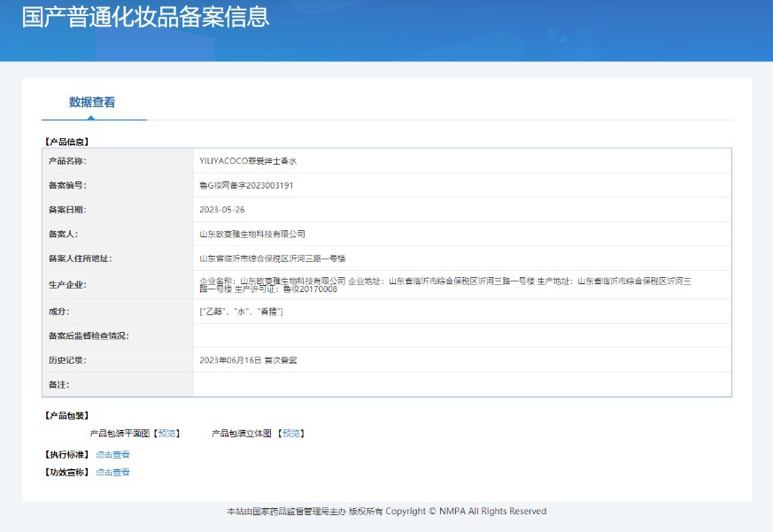
Task: Click the 产品包装平面图 label text
Action: tap(120, 434)
